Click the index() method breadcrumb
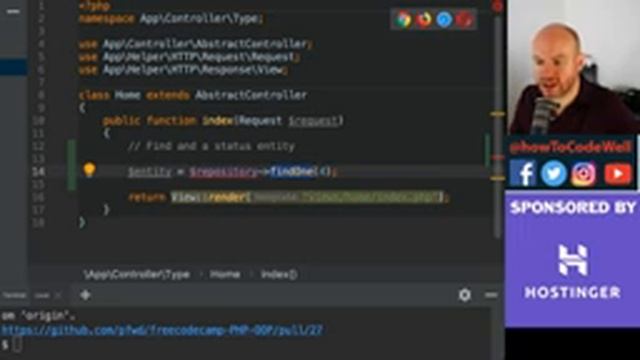640x360 pixels. pos(279,274)
